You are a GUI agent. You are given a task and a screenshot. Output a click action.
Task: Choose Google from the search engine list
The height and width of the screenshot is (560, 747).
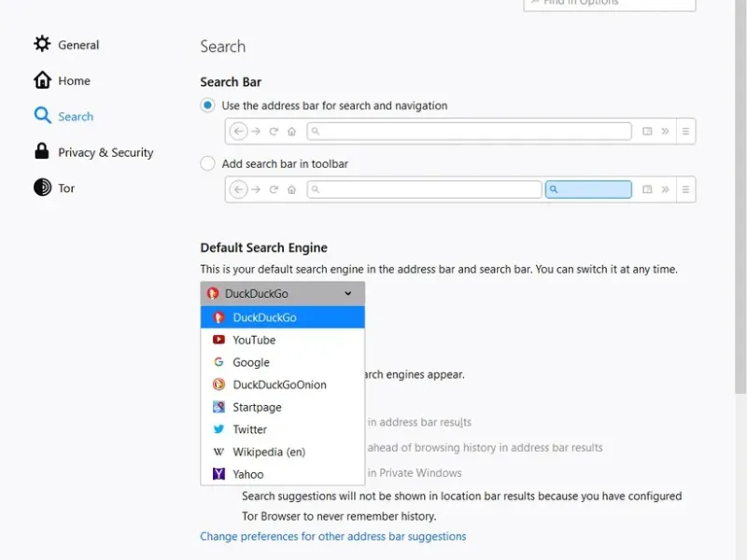[x=251, y=362]
